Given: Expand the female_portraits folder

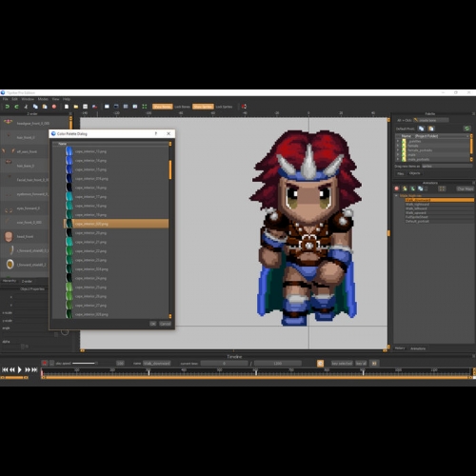Looking at the screenshot, I should pos(398,150).
